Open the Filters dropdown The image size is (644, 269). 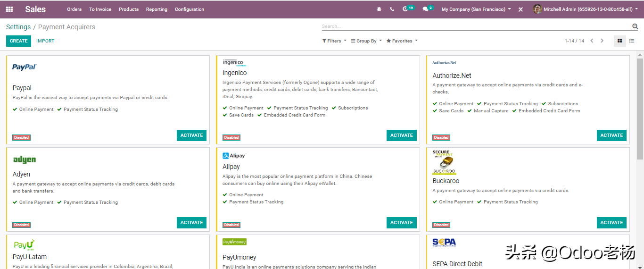coord(334,41)
